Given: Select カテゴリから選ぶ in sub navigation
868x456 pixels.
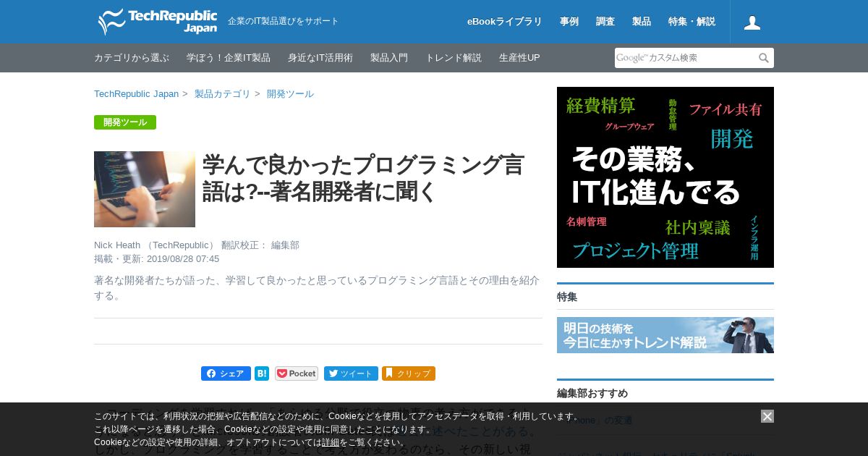Looking at the screenshot, I should (x=132, y=58).
